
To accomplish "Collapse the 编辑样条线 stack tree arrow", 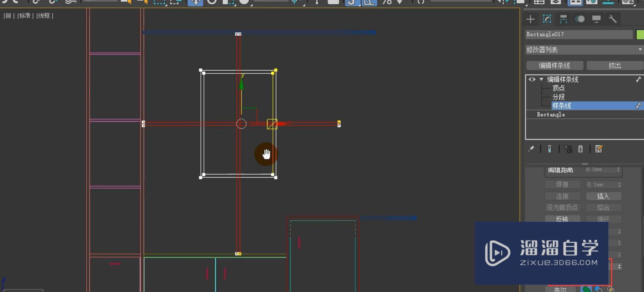I will [541, 80].
